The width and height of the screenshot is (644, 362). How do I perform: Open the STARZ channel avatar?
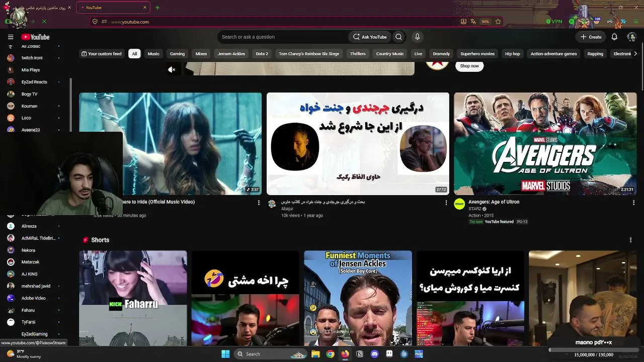(459, 204)
